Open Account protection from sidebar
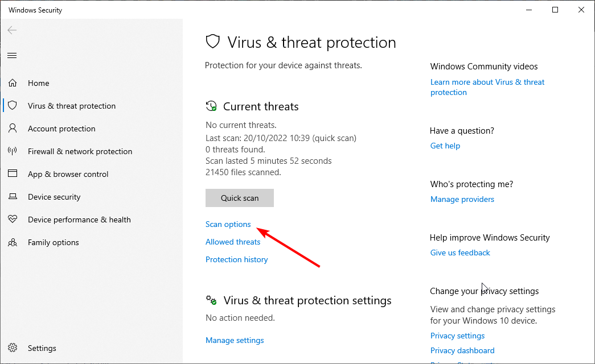 coord(61,129)
